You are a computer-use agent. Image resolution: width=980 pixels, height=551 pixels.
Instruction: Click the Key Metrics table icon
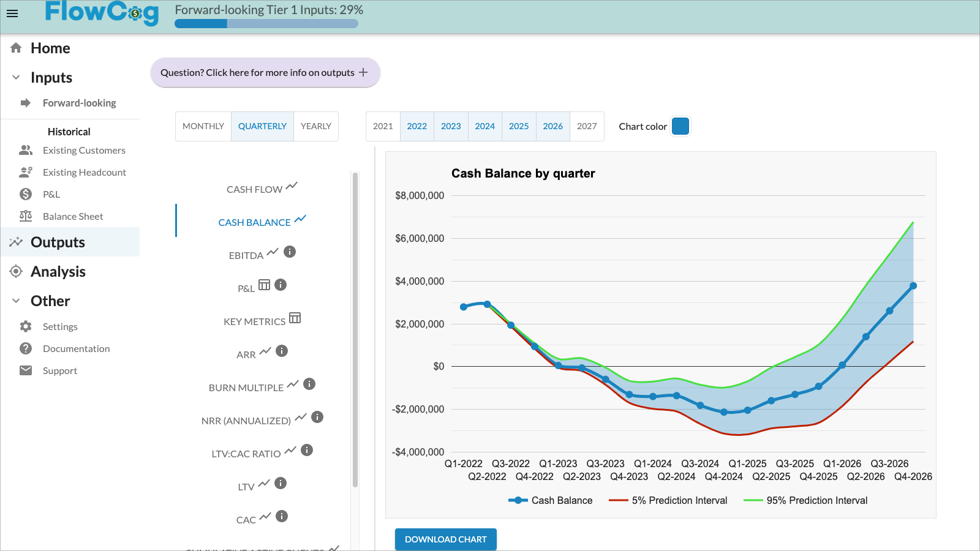[x=295, y=318]
